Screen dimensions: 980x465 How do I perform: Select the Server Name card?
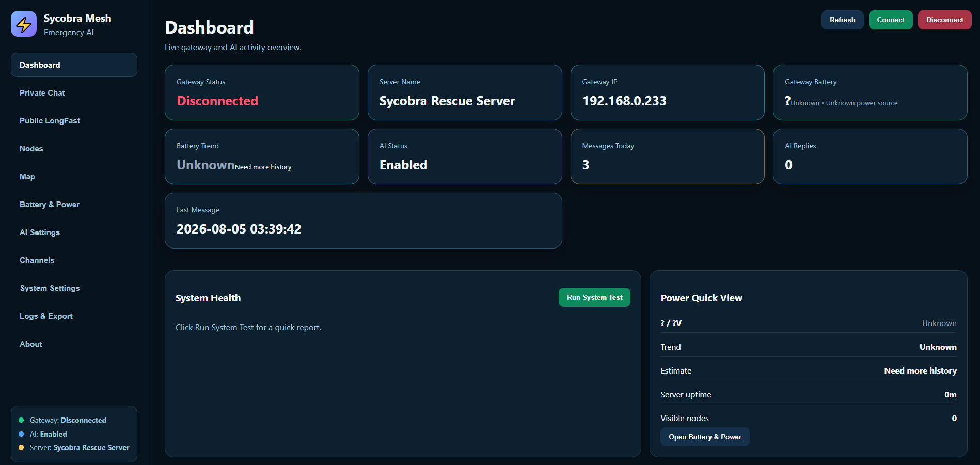click(465, 92)
